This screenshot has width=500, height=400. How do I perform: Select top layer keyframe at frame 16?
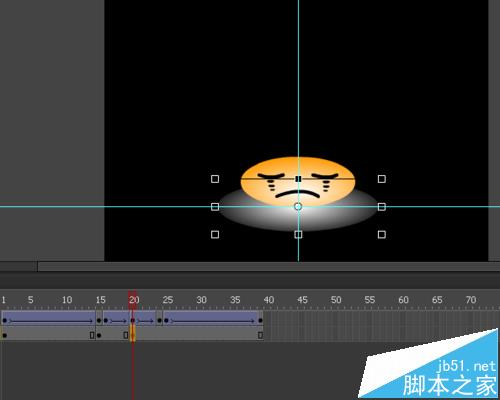[x=106, y=320]
